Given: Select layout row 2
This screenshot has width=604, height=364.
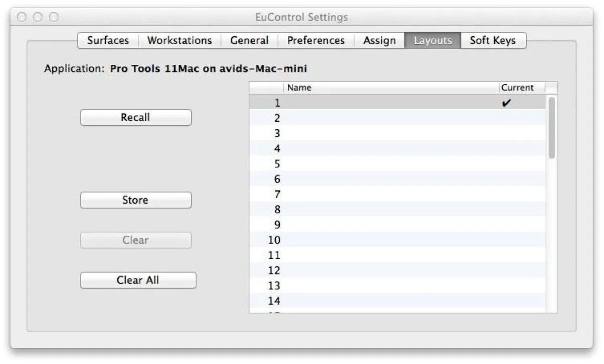Looking at the screenshot, I should point(397,118).
